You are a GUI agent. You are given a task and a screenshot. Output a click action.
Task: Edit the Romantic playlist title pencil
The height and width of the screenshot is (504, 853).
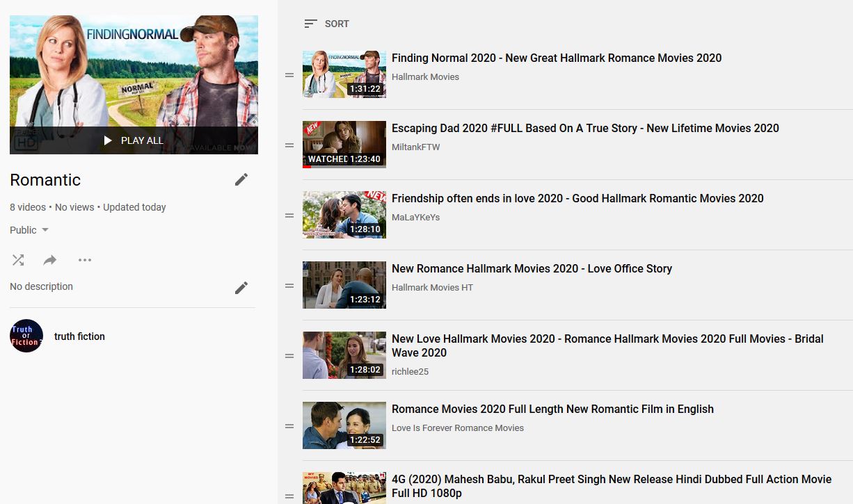tap(241, 179)
